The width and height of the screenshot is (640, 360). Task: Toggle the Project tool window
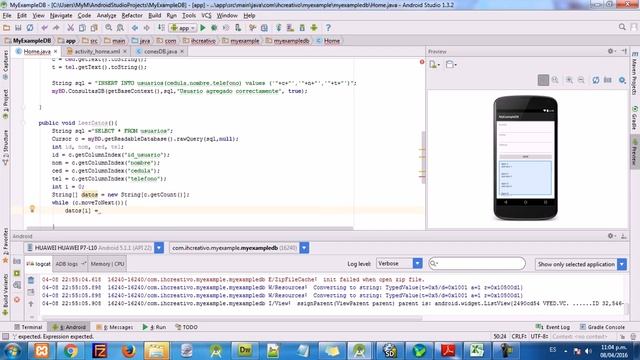click(5, 104)
